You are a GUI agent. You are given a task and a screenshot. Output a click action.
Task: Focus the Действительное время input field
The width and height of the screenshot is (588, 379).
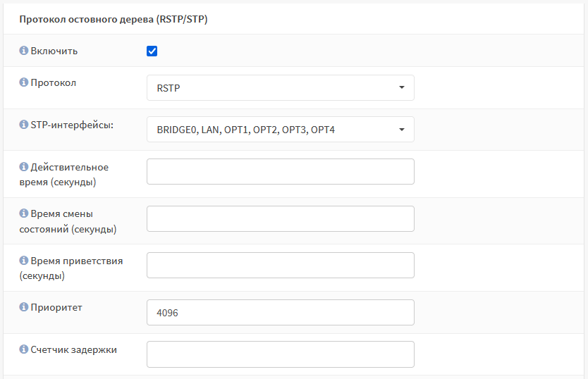281,171
